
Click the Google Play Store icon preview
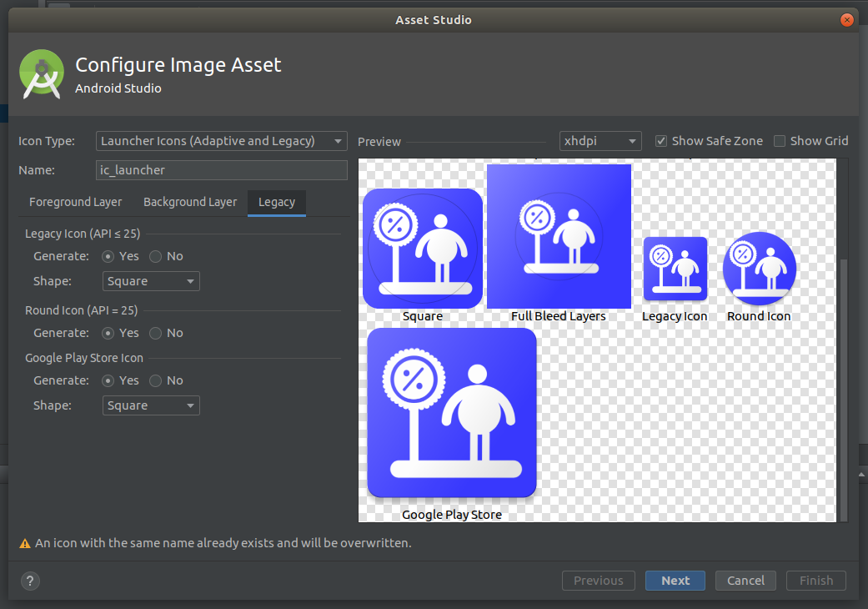(451, 412)
